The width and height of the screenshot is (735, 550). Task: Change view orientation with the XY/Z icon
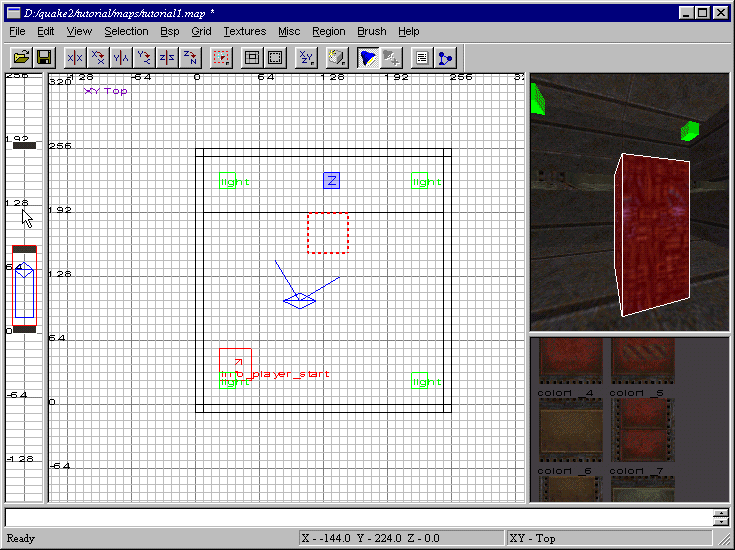point(306,58)
